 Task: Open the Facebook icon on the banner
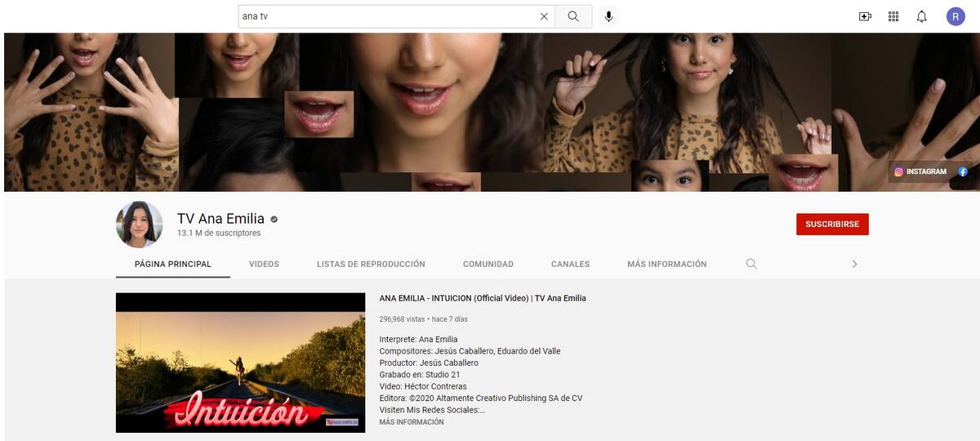[963, 171]
